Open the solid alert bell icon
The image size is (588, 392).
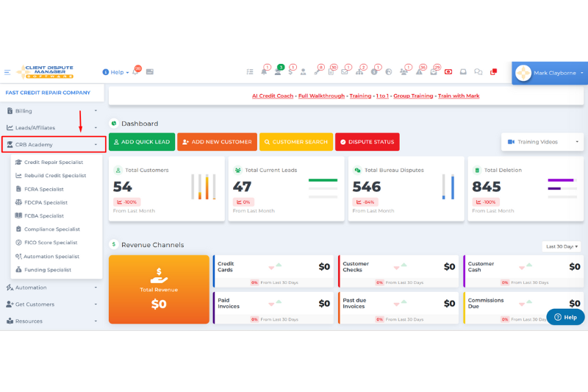coord(264,71)
